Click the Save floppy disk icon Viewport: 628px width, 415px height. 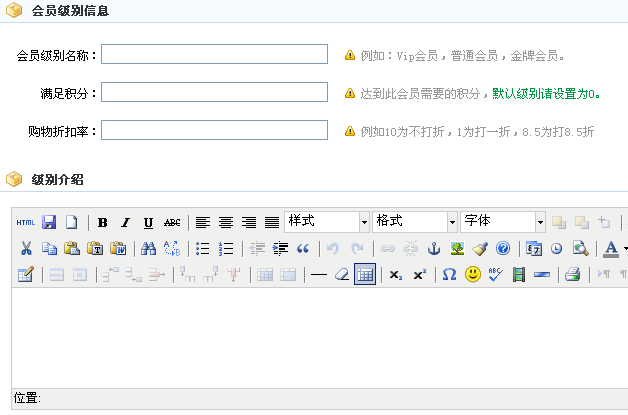pyautogui.click(x=49, y=222)
